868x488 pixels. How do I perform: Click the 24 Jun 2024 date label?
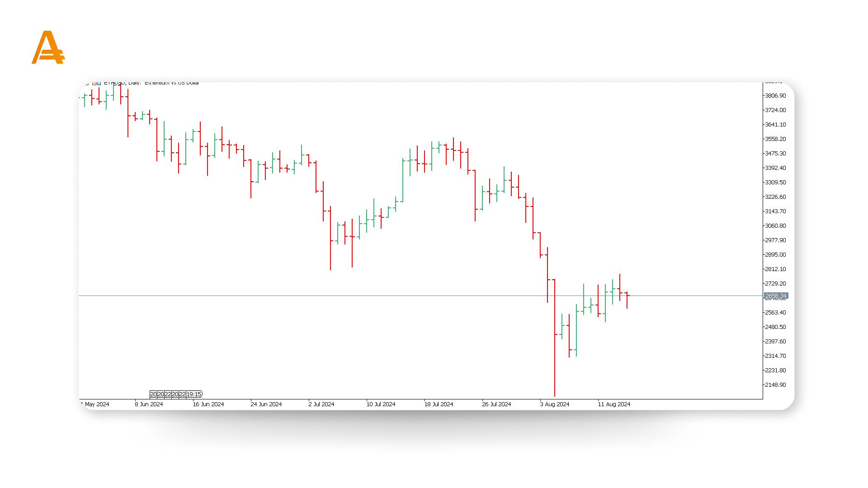(266, 404)
